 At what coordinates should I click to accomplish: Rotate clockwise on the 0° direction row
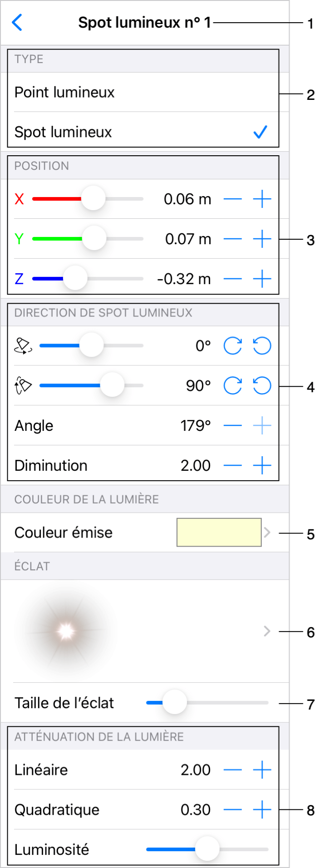click(233, 346)
